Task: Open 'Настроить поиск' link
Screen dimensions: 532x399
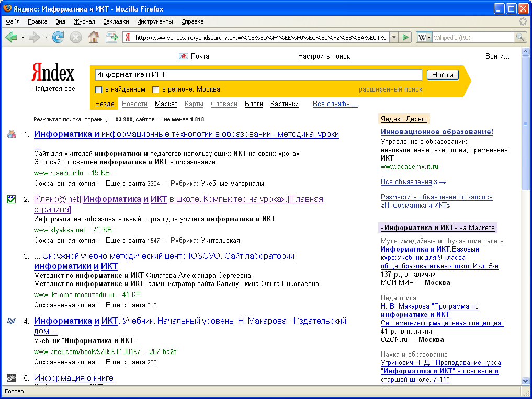Action: point(324,56)
